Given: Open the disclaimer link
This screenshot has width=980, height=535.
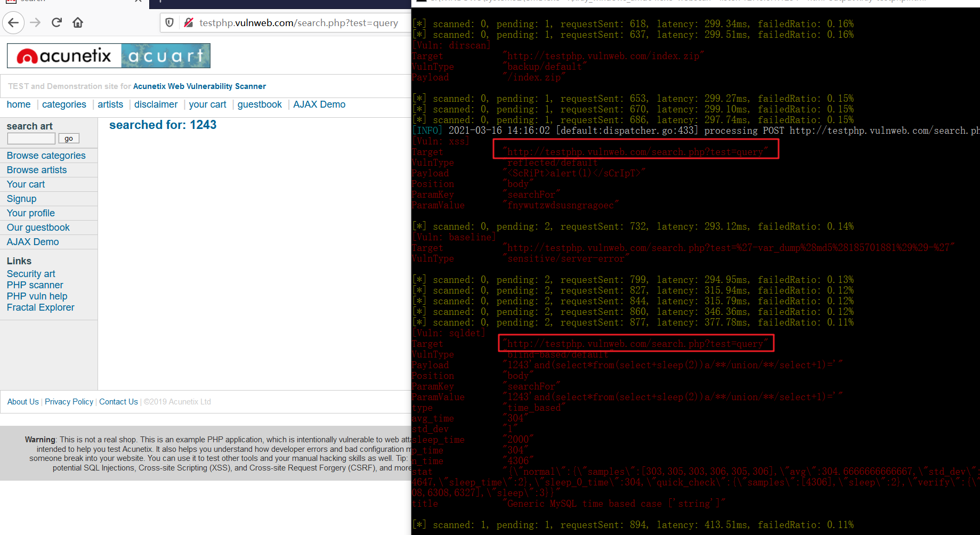Looking at the screenshot, I should 156,104.
